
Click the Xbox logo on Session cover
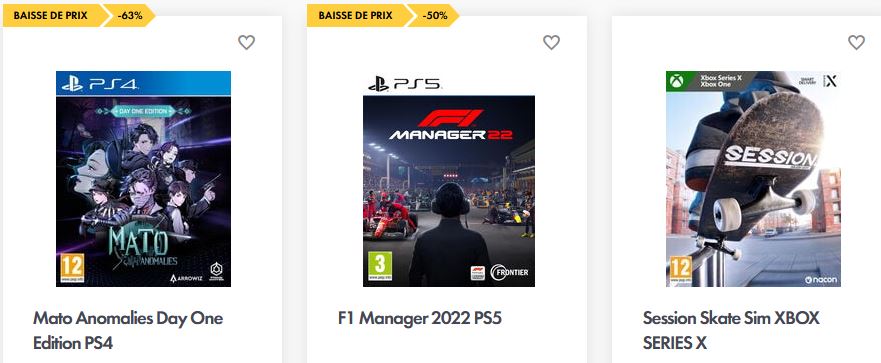676,81
